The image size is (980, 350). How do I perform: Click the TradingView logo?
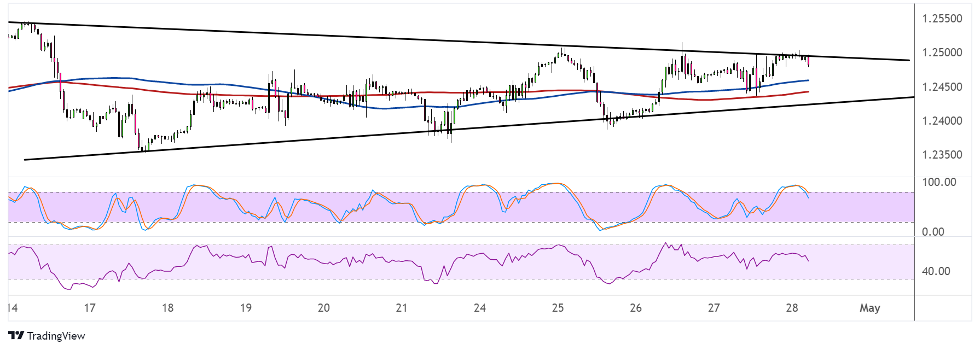[47, 336]
